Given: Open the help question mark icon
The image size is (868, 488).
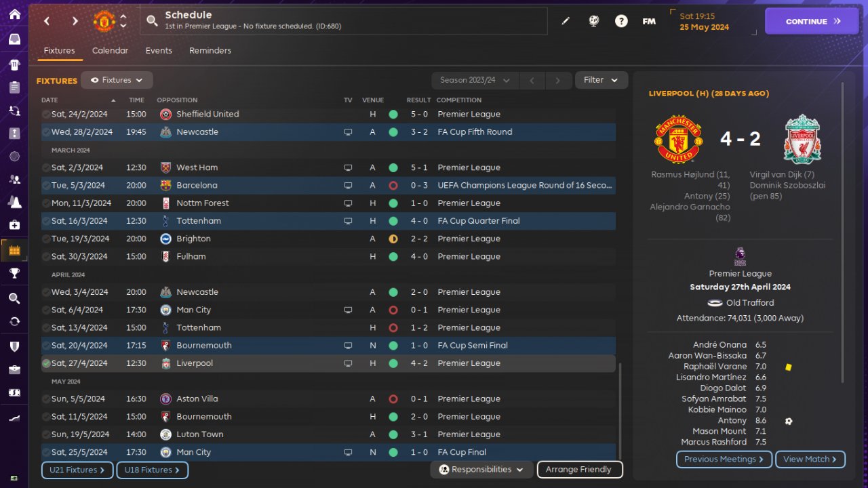Looking at the screenshot, I should pos(621,21).
